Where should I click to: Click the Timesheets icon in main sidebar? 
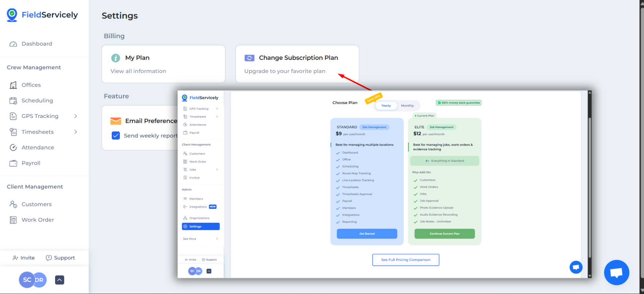(x=13, y=132)
